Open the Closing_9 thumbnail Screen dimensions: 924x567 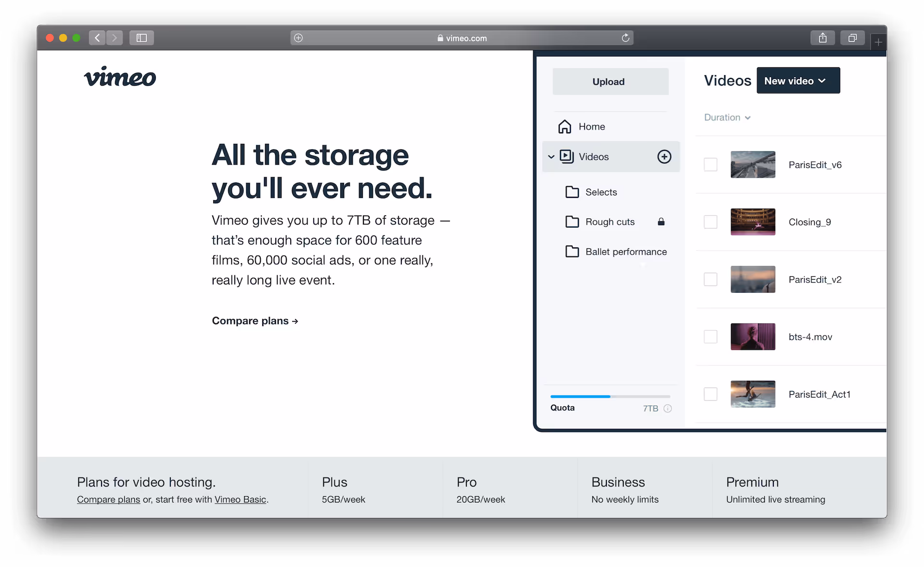753,222
